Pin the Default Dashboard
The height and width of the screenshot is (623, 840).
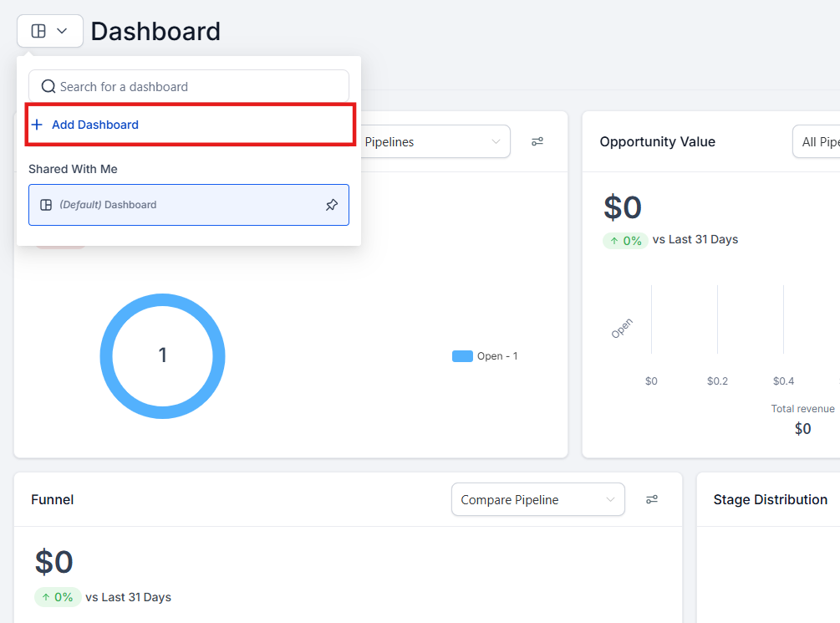(x=332, y=205)
